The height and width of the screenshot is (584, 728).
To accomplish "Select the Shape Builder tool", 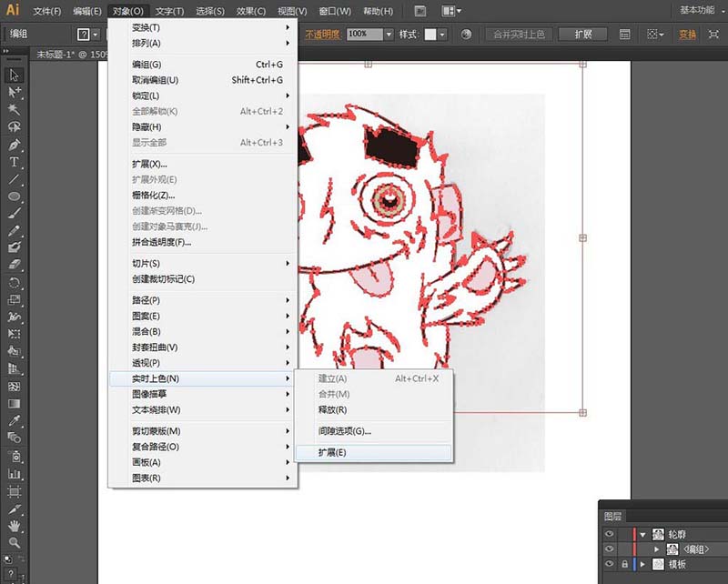I will click(14, 351).
